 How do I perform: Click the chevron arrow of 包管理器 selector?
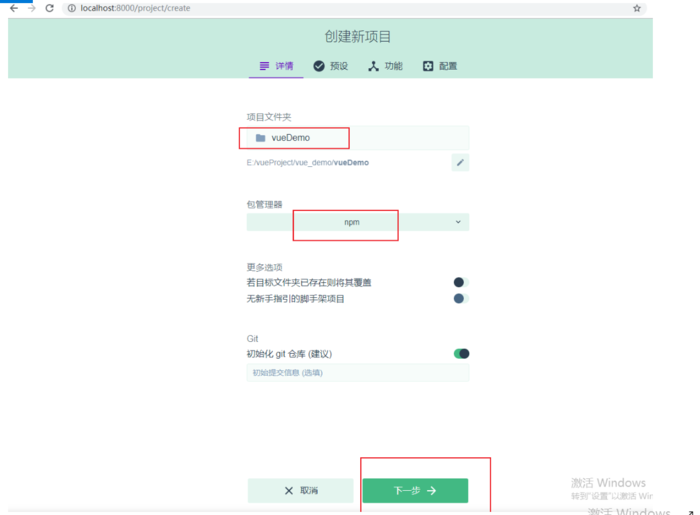[458, 222]
